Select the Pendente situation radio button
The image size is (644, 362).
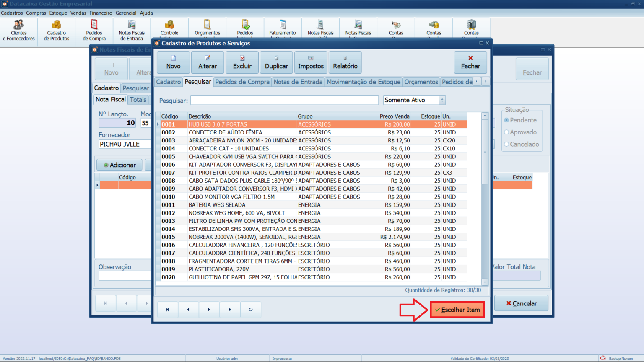click(507, 120)
